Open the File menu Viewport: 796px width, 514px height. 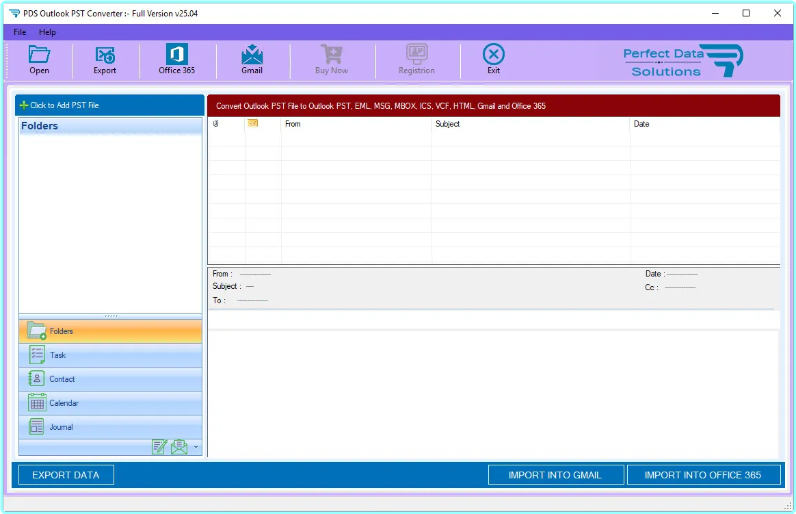tap(20, 32)
